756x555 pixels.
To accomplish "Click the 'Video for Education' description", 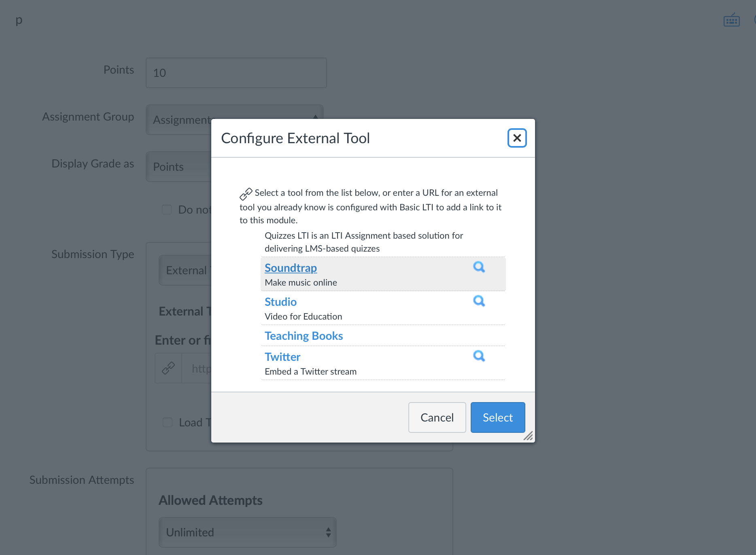I will click(x=303, y=316).
